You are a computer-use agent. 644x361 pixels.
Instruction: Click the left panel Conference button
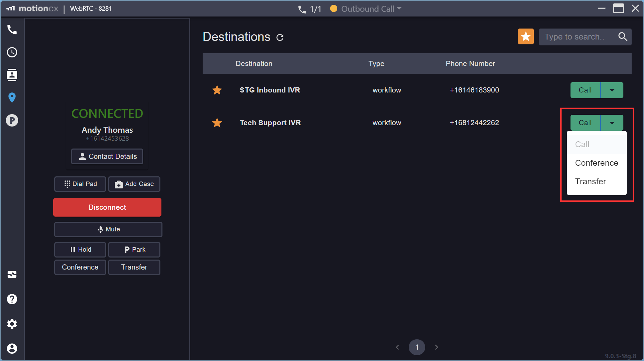click(x=80, y=267)
